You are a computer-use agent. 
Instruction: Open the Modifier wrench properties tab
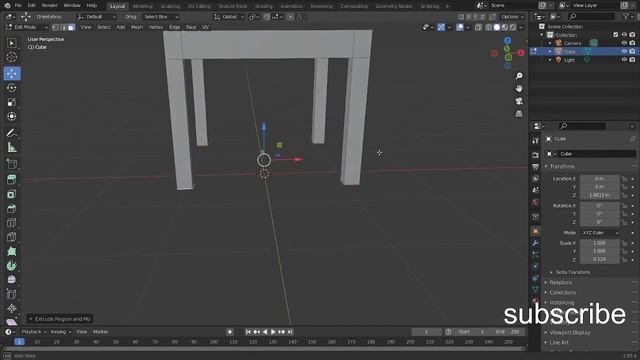tap(536, 243)
